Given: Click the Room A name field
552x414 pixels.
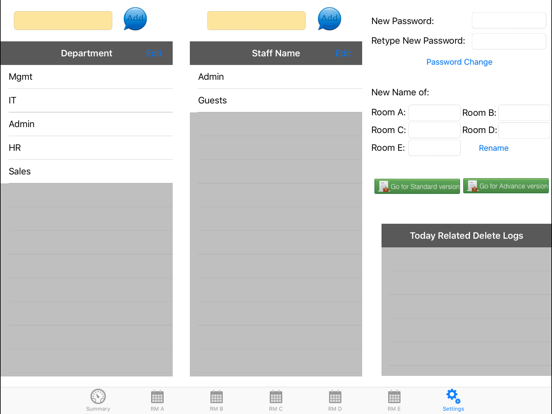Looking at the screenshot, I should pyautogui.click(x=434, y=113).
